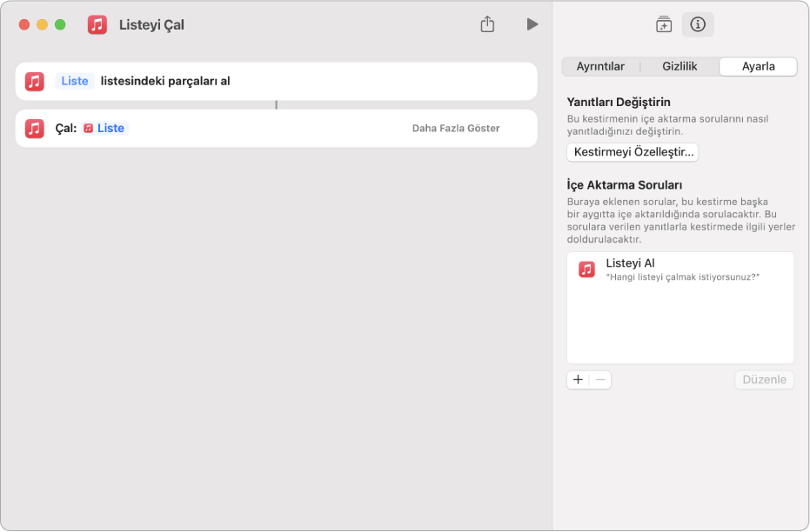Select the Ayarla tab
Viewport: 810px width, 532px height.
click(759, 67)
